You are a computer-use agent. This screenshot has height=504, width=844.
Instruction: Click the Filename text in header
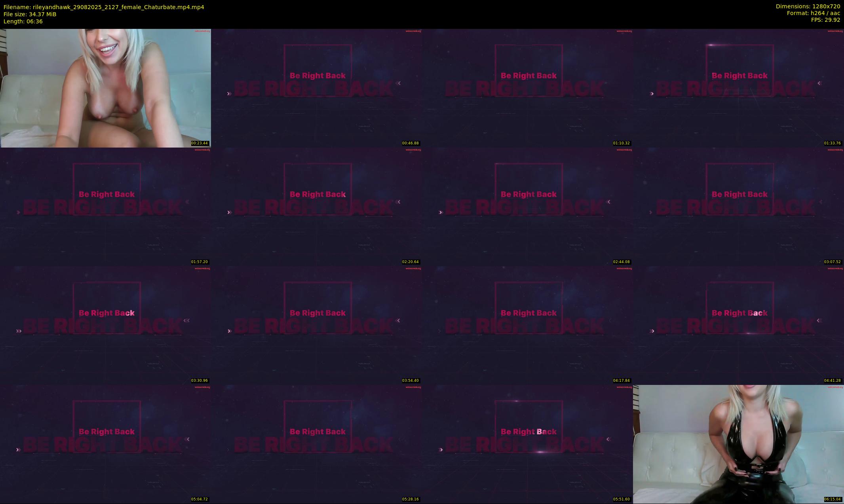tap(104, 7)
